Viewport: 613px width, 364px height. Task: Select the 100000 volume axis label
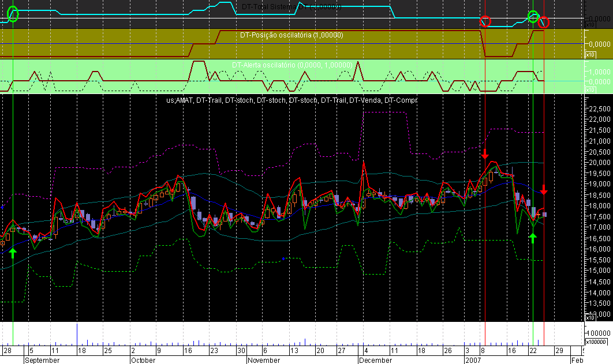(599, 333)
